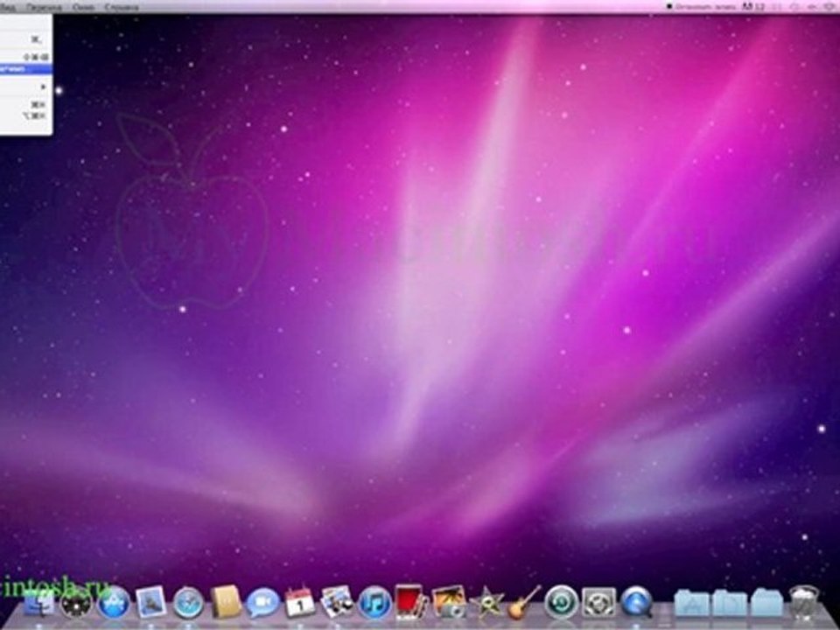Open the Переход menu in menu bar

(x=44, y=7)
